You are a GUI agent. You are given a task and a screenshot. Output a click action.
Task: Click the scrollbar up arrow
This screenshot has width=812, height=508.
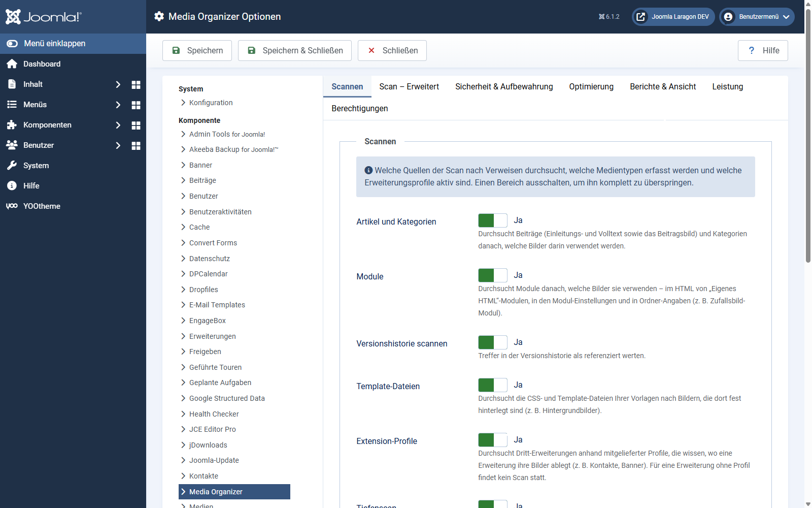(x=808, y=4)
